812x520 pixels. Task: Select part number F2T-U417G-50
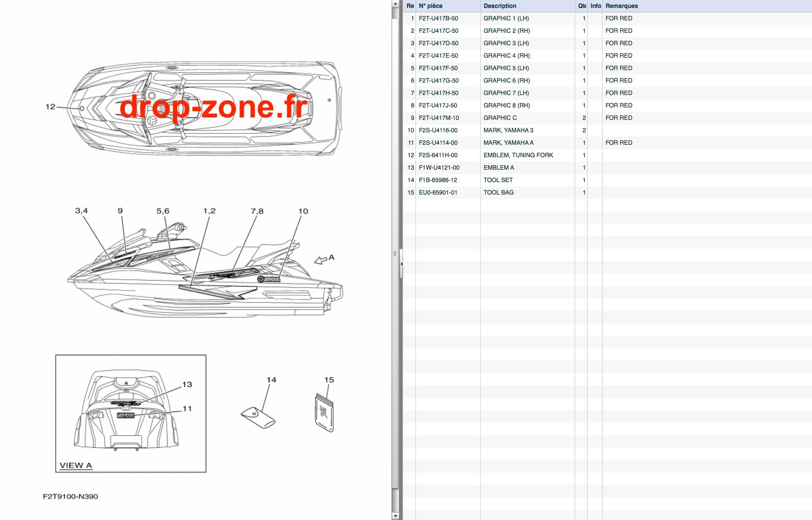[438, 81]
